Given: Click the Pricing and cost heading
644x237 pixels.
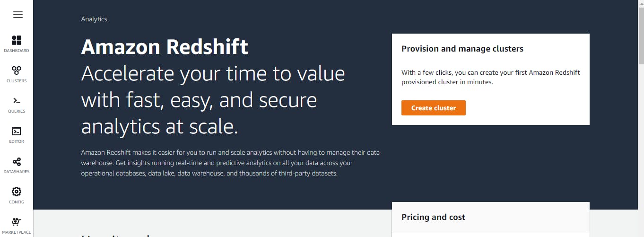Looking at the screenshot, I should pyautogui.click(x=433, y=217).
